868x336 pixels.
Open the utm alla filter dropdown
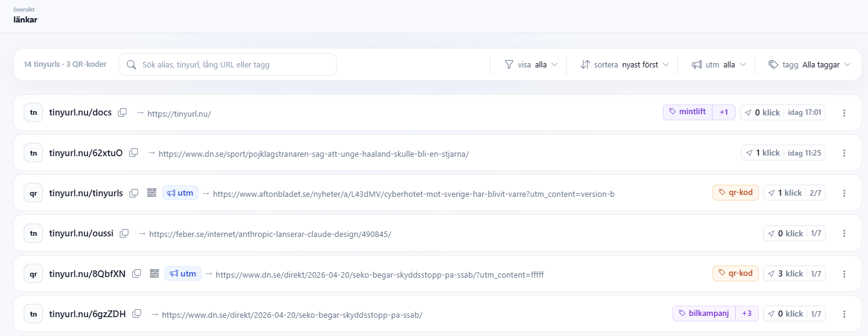719,64
